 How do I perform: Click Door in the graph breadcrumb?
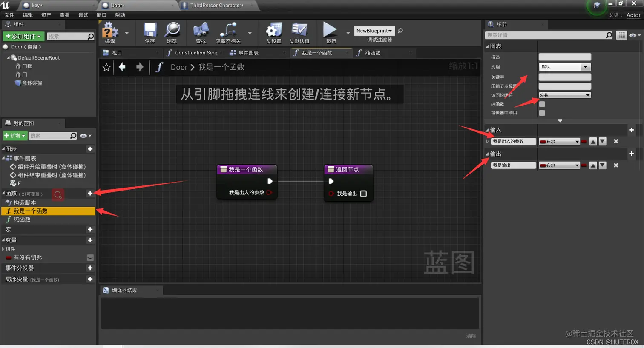click(x=179, y=67)
